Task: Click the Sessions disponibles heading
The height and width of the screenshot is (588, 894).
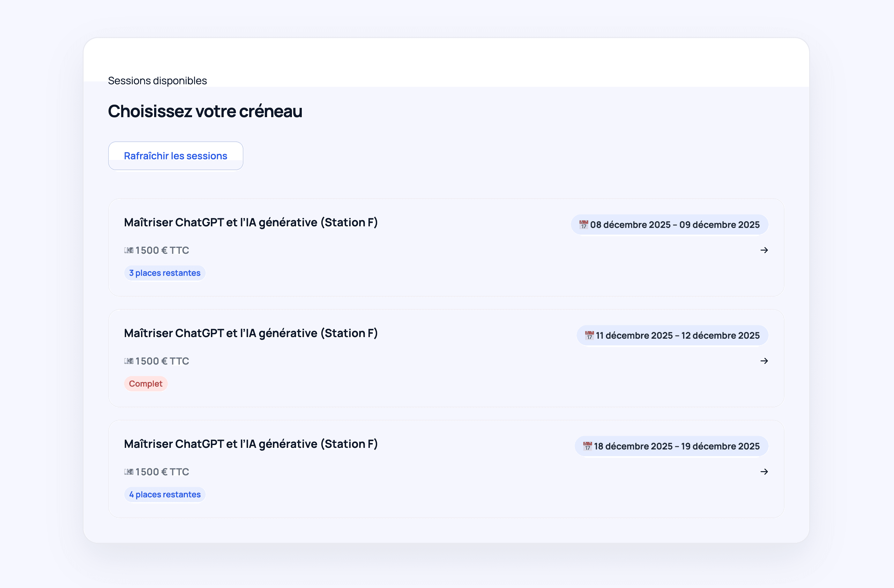Action: [157, 80]
